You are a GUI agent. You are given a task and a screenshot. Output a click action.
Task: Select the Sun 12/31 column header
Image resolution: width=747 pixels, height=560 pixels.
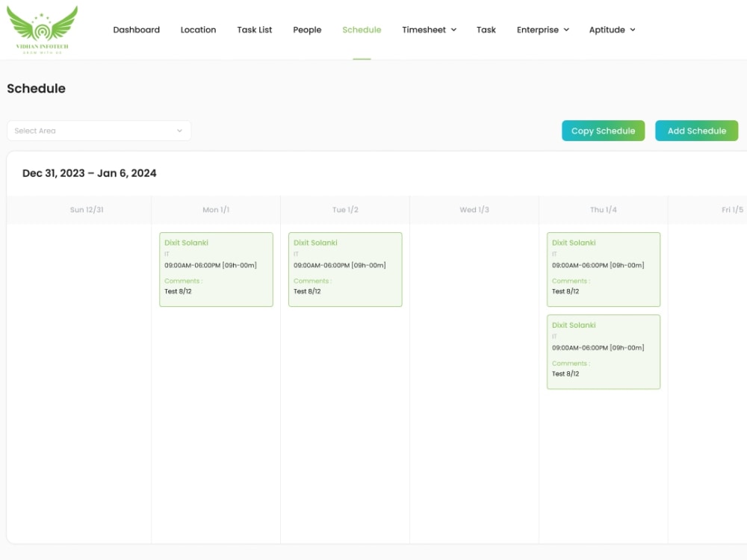click(x=87, y=210)
